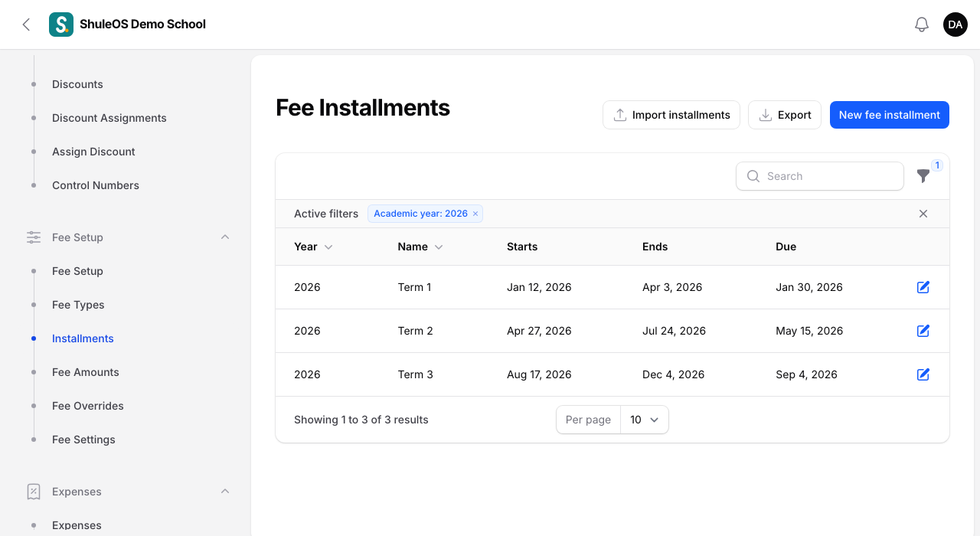Click the Aug 17, 2026 start date
The height and width of the screenshot is (536, 980).
pos(539,374)
